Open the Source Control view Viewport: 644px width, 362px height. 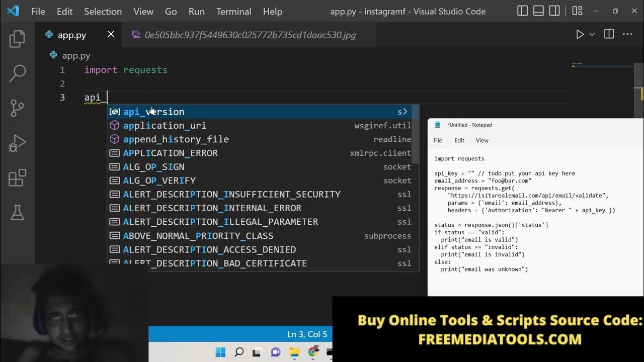18,108
